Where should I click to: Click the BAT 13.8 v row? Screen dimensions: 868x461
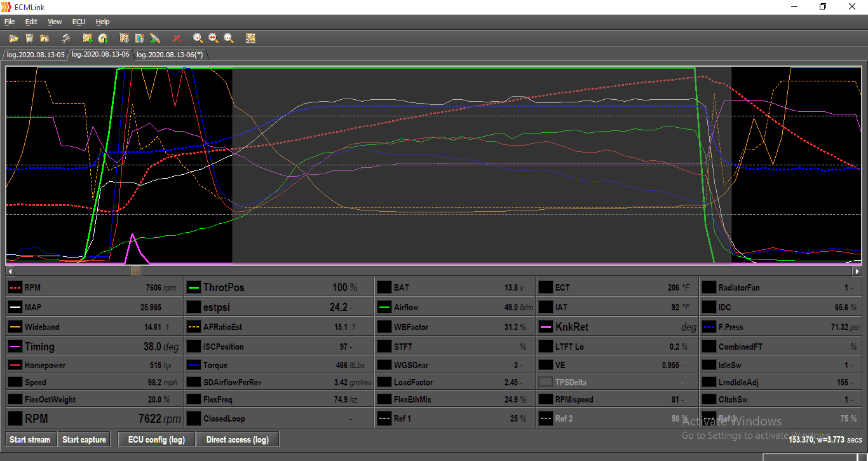click(x=455, y=287)
